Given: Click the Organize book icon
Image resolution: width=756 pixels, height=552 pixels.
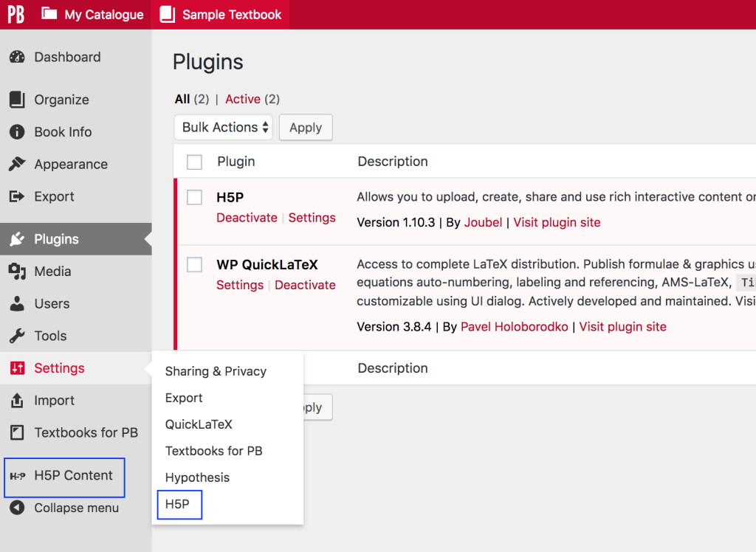Looking at the screenshot, I should [x=17, y=100].
